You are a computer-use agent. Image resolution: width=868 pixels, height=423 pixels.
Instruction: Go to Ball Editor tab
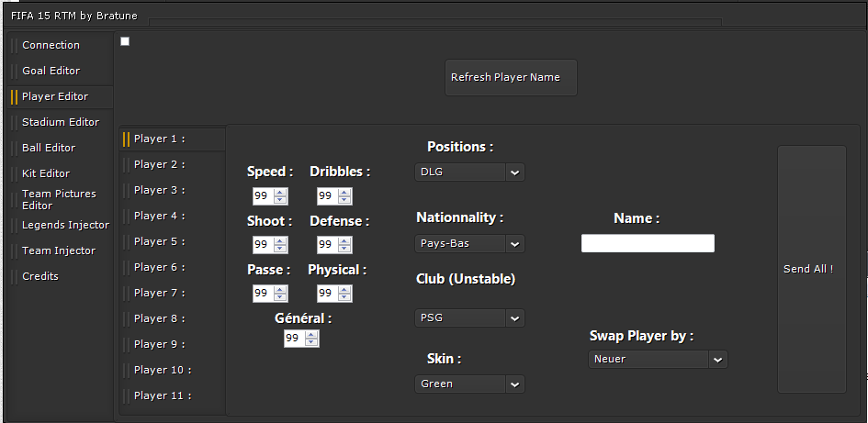pos(59,148)
